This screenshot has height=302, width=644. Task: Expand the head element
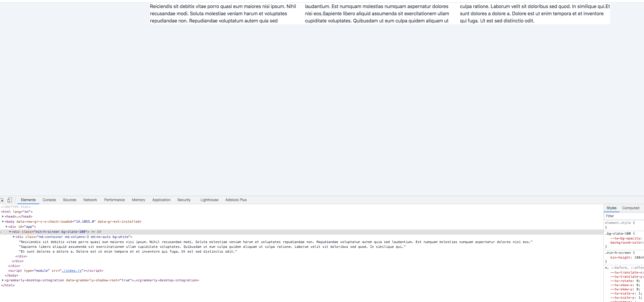point(3,216)
